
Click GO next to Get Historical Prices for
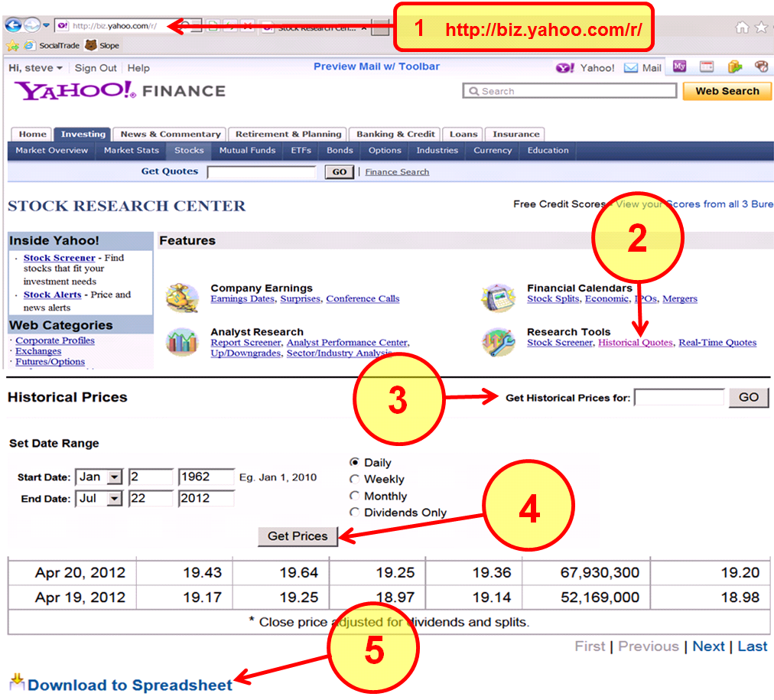(x=748, y=397)
